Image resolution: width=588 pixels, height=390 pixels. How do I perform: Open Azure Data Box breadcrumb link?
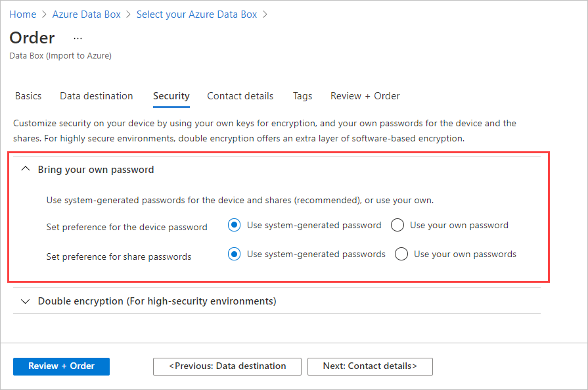click(86, 14)
